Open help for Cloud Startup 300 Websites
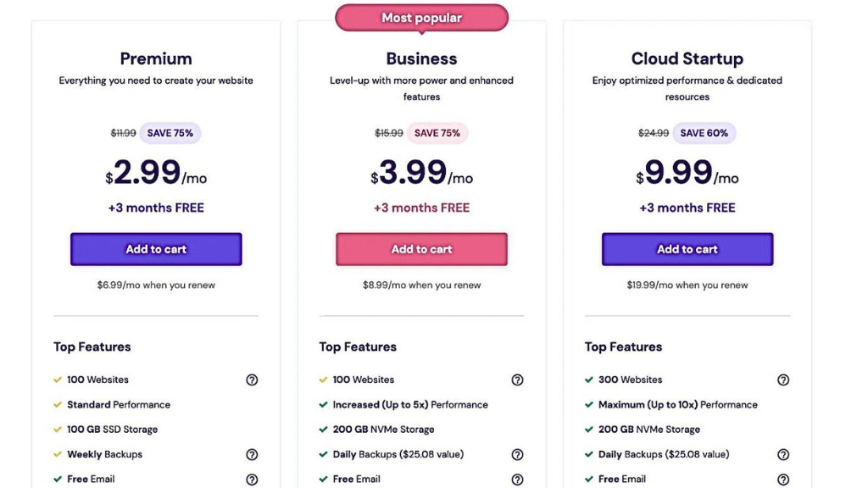The width and height of the screenshot is (868, 488). tap(783, 380)
